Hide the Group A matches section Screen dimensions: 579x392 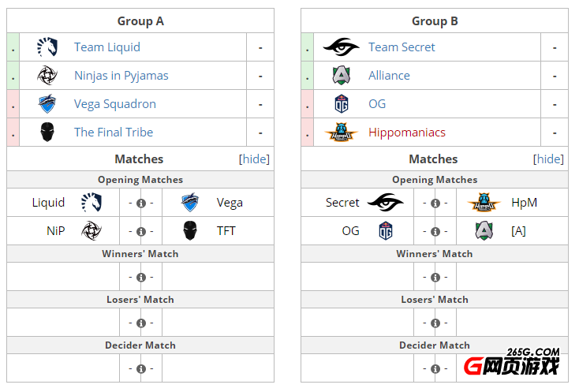254,159
